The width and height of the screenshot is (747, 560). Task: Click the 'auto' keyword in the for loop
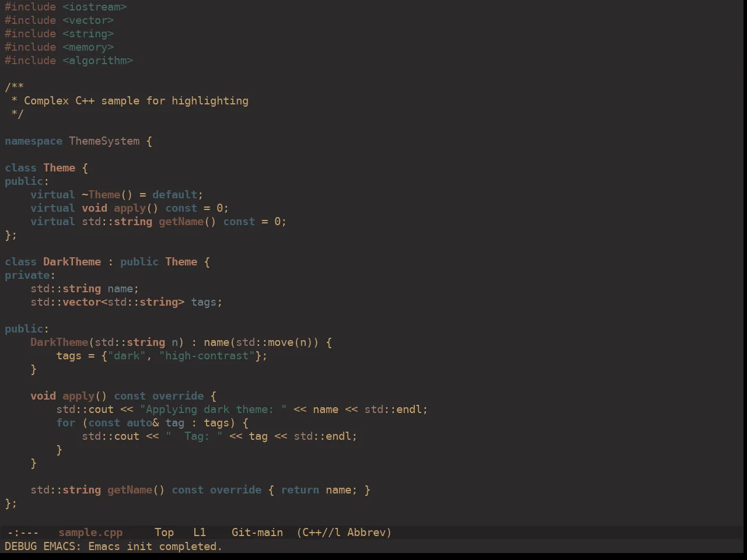pos(139,423)
